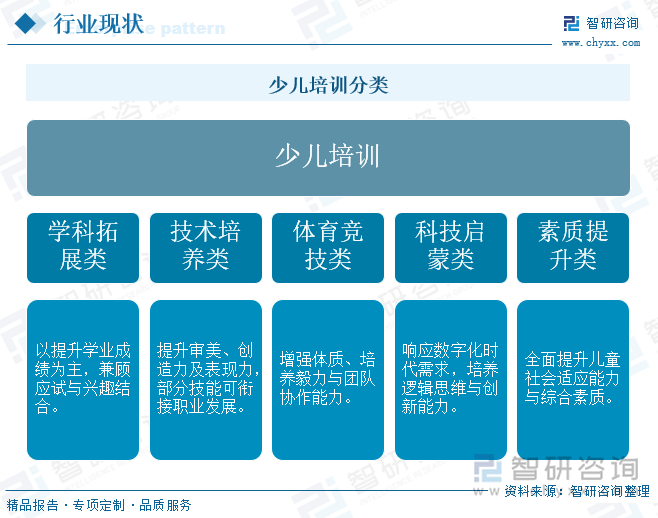The height and width of the screenshot is (518, 658).
Task: Select the 行业现状 heading text
Action: coord(99,24)
